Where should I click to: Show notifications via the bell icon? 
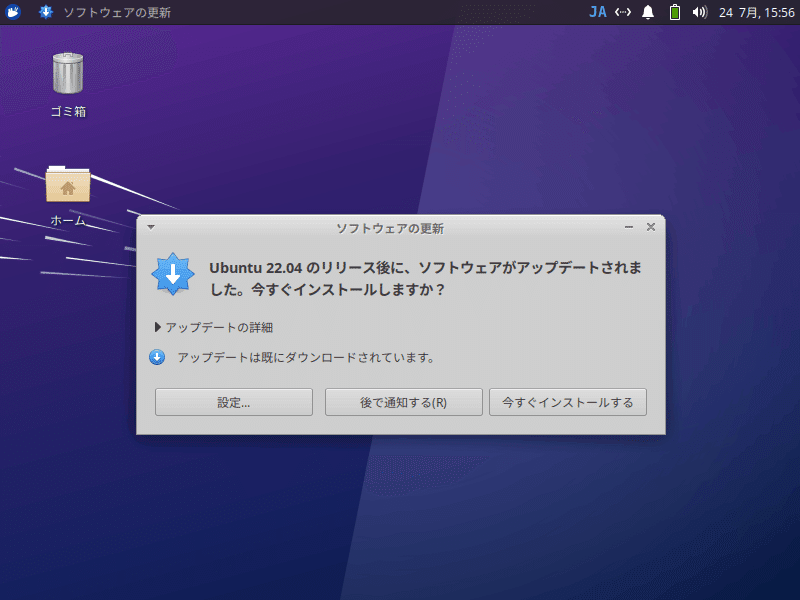tap(648, 12)
